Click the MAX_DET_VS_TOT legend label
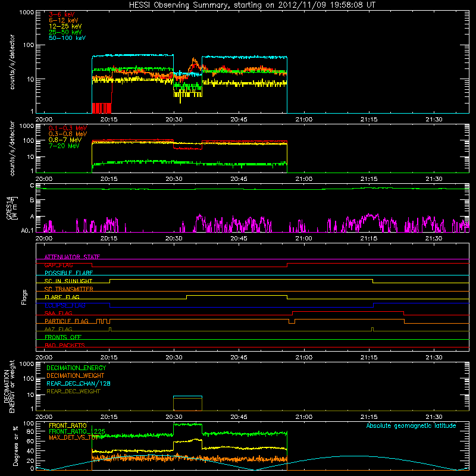 tap(74, 437)
